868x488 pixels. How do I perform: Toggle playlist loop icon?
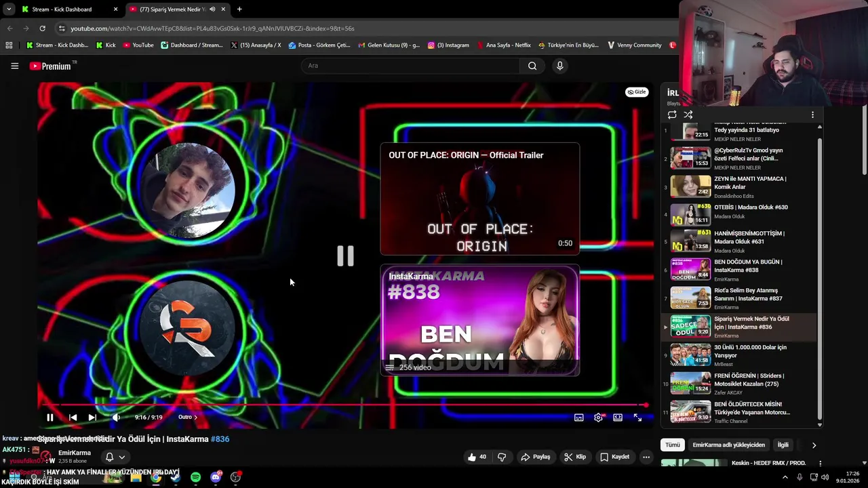[672, 115]
